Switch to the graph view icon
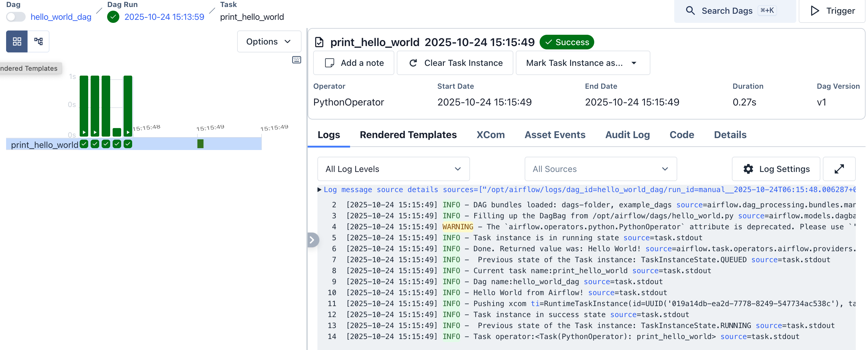This screenshot has height=350, width=868. [x=38, y=41]
